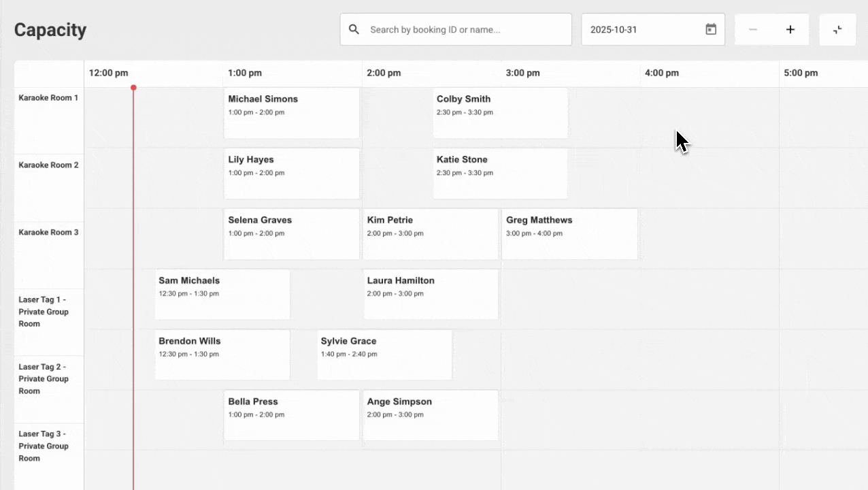868x490 pixels.
Task: Click Greg Matthews 3:00 pm booking
Action: coord(569,234)
